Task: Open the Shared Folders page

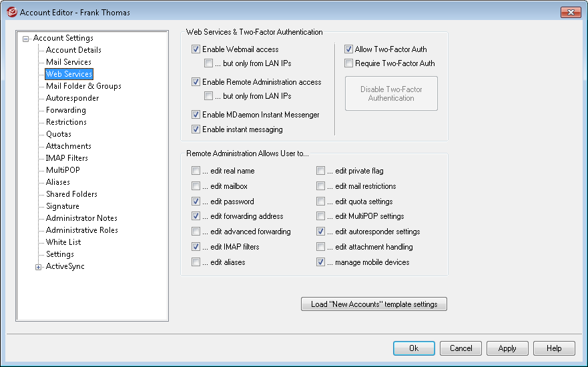Action: point(71,194)
